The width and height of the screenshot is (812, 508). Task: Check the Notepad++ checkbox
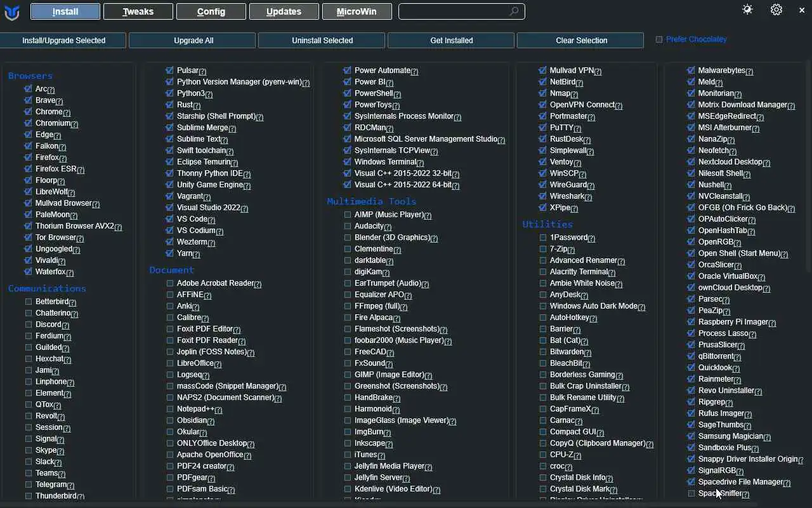pyautogui.click(x=170, y=409)
